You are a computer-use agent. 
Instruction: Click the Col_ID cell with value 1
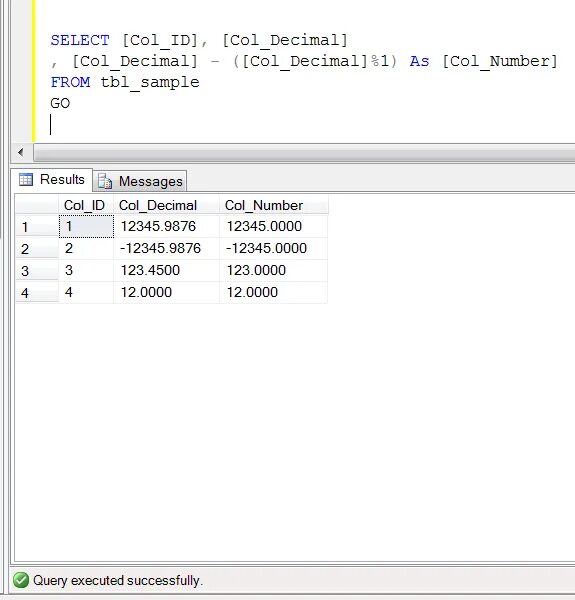86,226
